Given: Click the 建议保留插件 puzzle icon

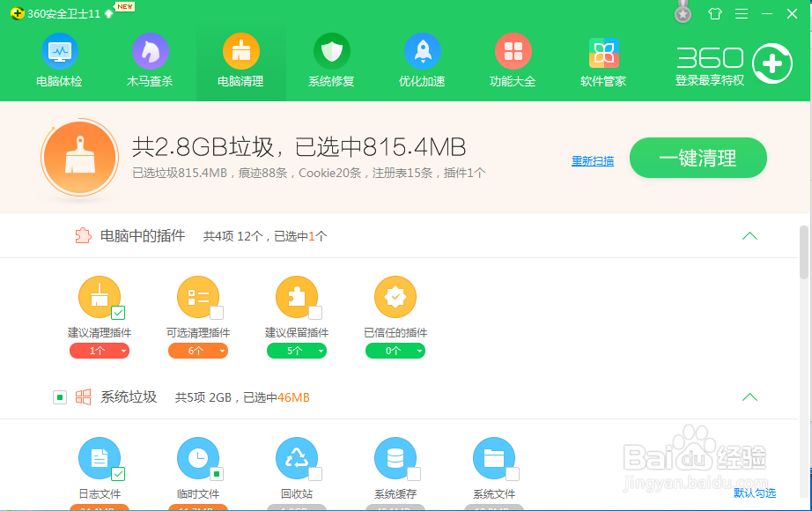Looking at the screenshot, I should tap(297, 296).
